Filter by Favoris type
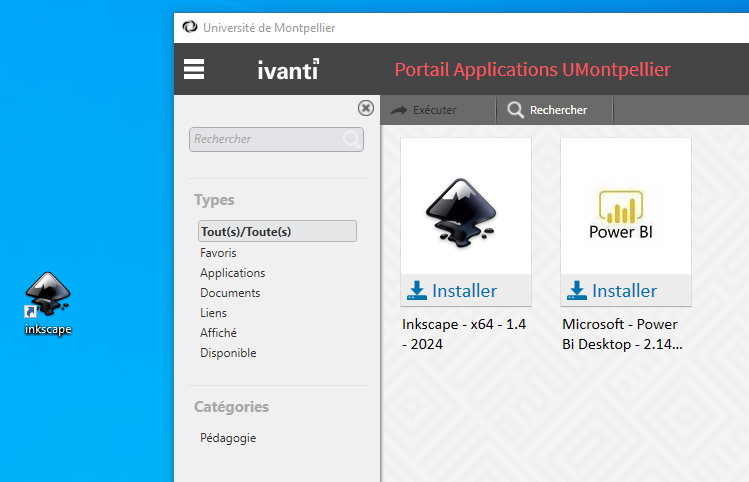Image resolution: width=749 pixels, height=482 pixels. click(218, 253)
